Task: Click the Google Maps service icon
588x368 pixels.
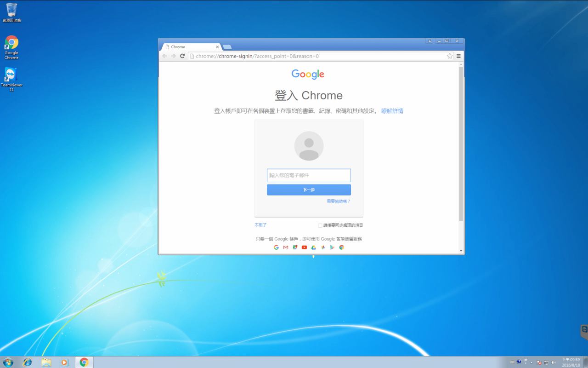Action: (x=295, y=247)
